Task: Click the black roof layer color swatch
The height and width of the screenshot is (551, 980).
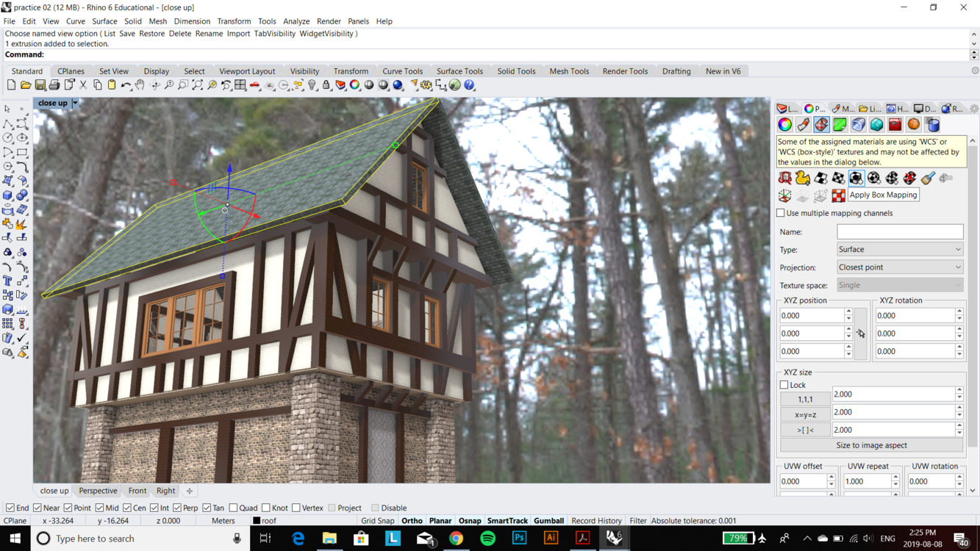Action: 257,521
